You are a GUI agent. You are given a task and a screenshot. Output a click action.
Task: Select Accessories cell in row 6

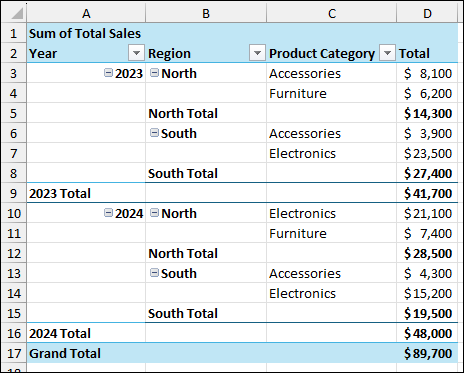[x=332, y=133]
